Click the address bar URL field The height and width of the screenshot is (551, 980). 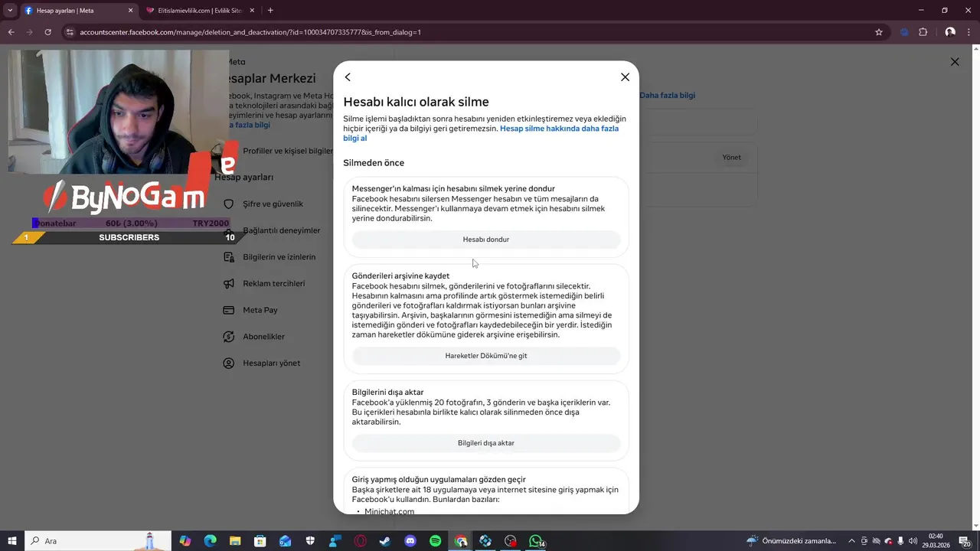(x=475, y=32)
